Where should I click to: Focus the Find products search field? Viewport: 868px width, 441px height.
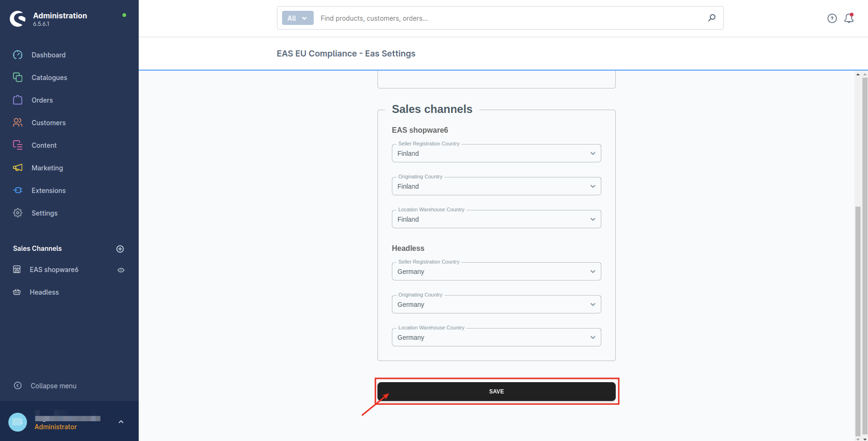[508, 18]
